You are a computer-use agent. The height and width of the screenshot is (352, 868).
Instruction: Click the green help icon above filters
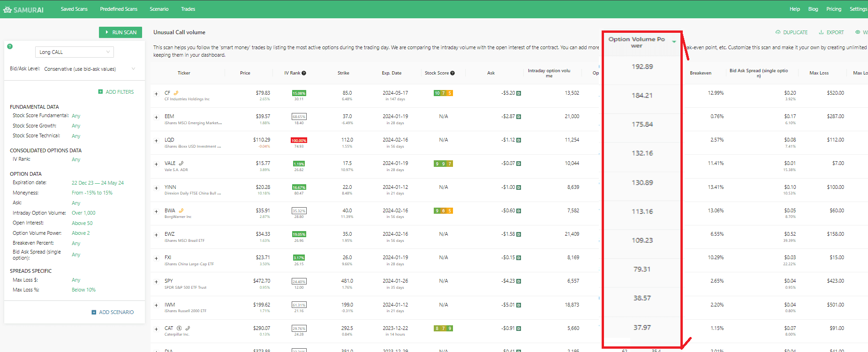coord(10,46)
